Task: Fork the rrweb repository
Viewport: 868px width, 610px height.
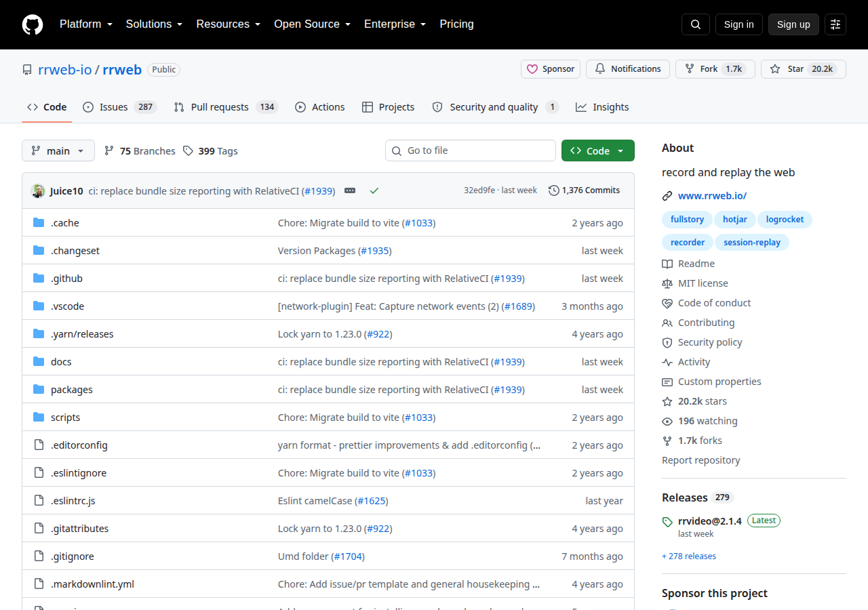Action: (x=715, y=69)
